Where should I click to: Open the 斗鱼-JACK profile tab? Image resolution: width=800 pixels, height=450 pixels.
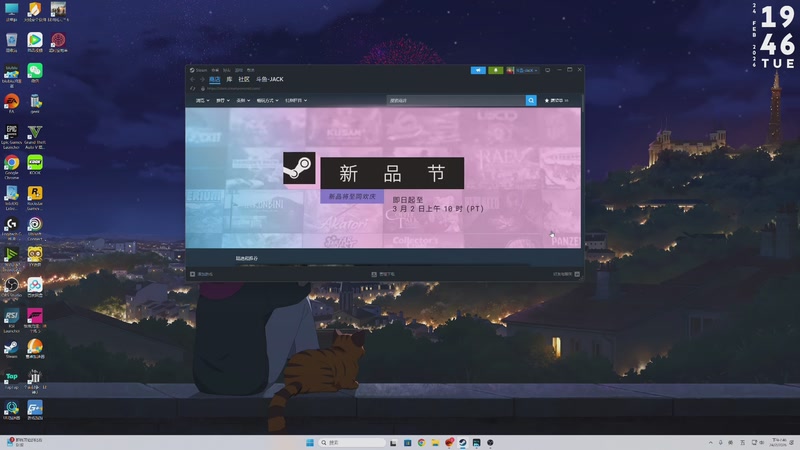tap(269, 80)
